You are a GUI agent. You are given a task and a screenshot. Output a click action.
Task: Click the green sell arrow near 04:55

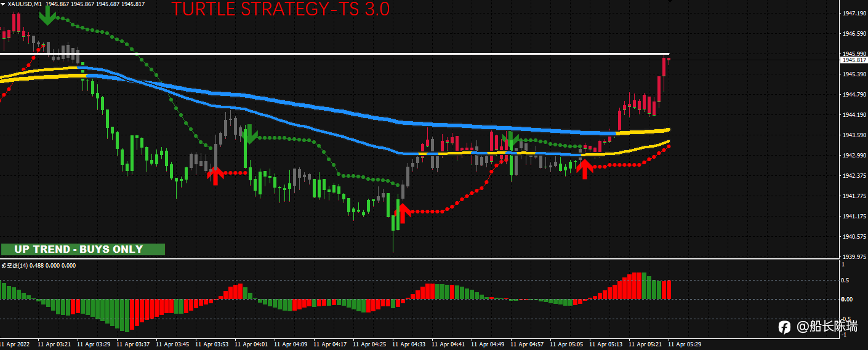pyautogui.click(x=510, y=141)
